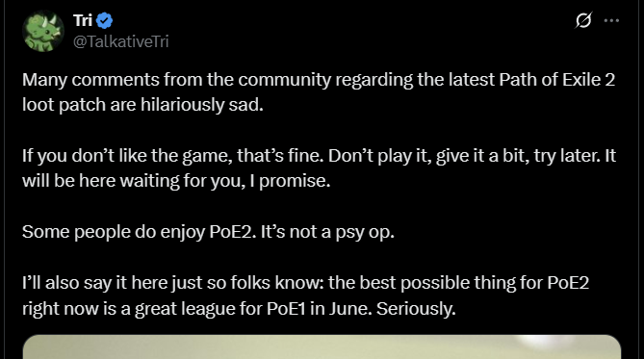Open Tri's triceratops profile avatar
644x359 pixels.
(43, 31)
